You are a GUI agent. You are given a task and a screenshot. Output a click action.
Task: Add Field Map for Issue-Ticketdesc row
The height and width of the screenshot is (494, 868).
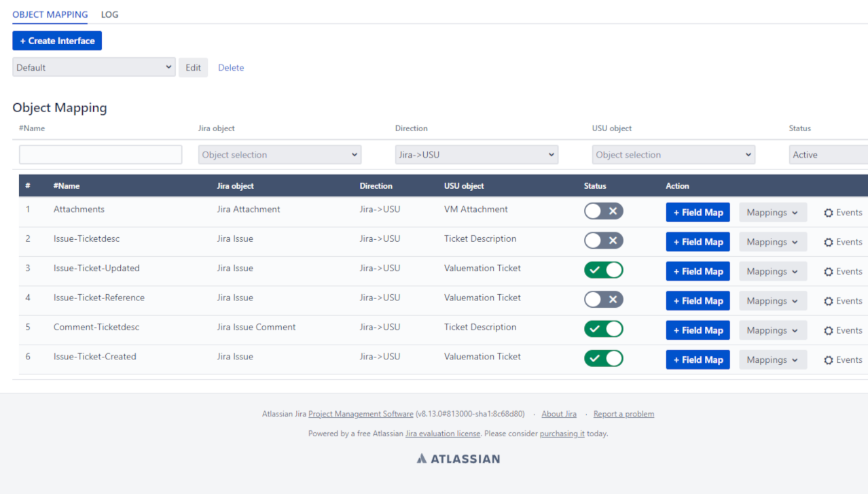tap(698, 242)
